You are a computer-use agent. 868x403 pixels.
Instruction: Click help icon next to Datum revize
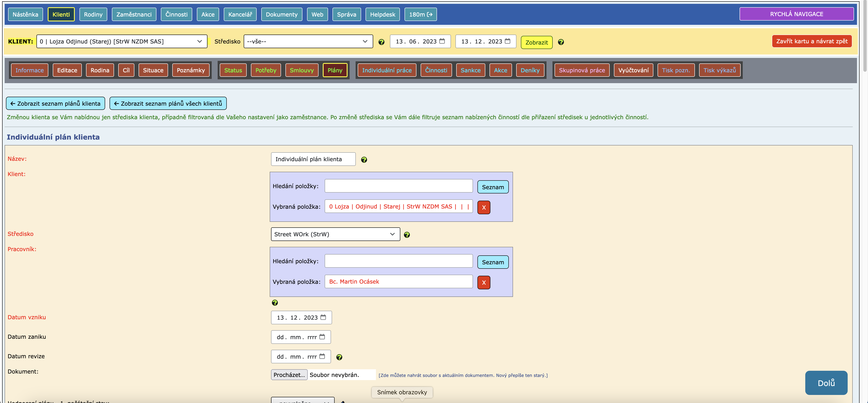pyautogui.click(x=339, y=357)
